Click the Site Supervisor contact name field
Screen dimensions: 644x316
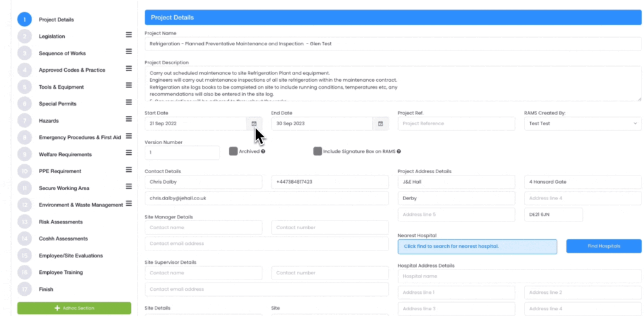[x=203, y=273]
